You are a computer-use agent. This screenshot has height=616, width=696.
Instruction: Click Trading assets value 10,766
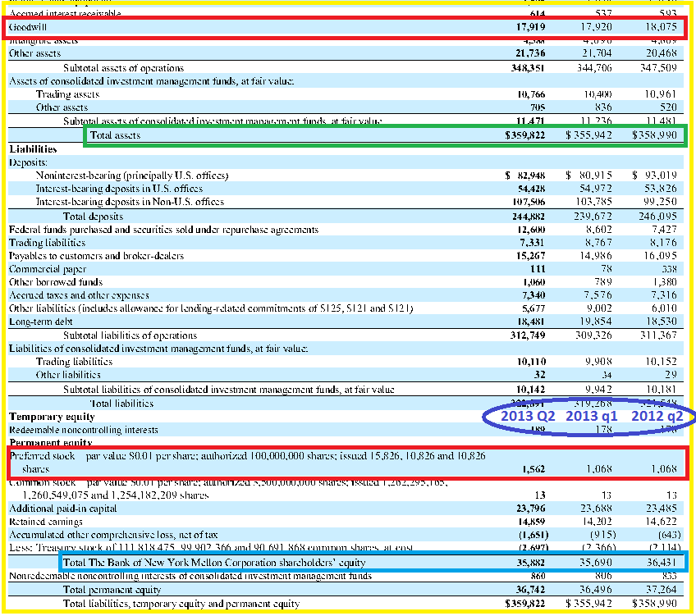coord(531,94)
